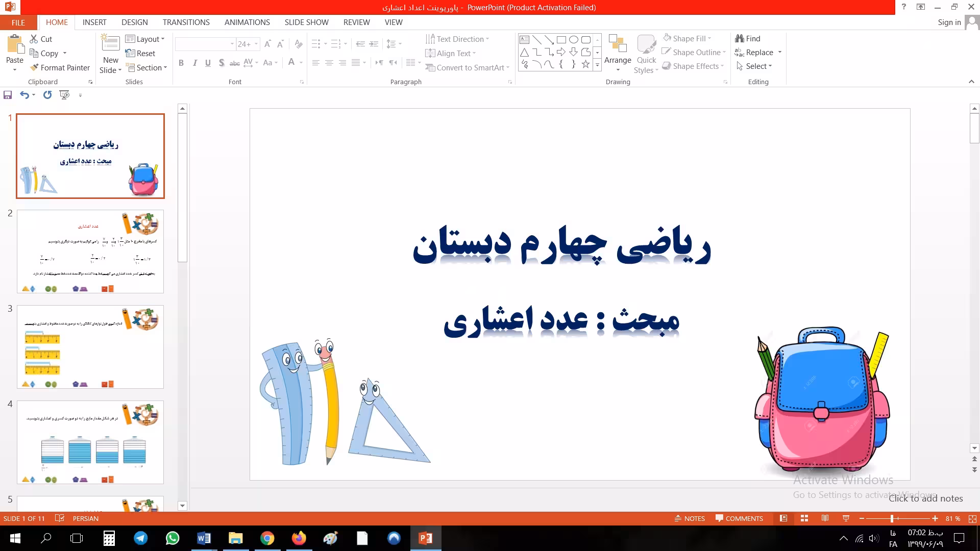Open Shape Outline dropdown

[694, 52]
